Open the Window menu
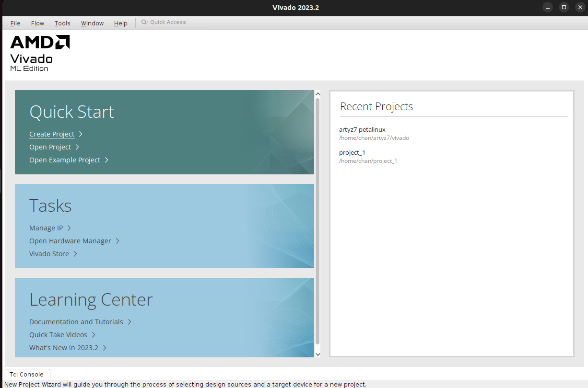Screen dimensions: 588x388 coord(92,23)
